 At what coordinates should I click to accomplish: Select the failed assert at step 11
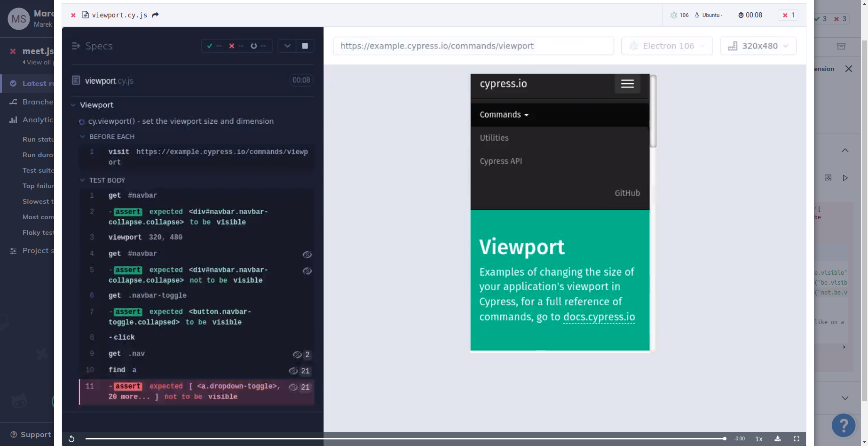[197, 391]
